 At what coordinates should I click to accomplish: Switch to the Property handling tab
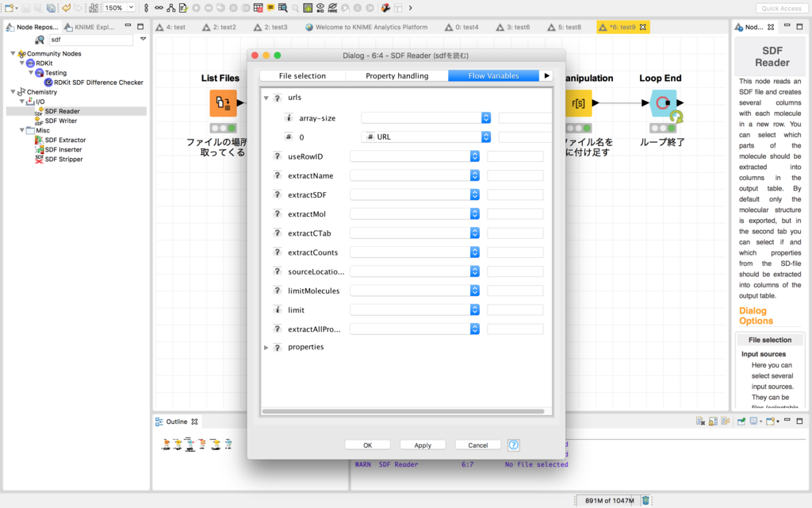(x=396, y=75)
